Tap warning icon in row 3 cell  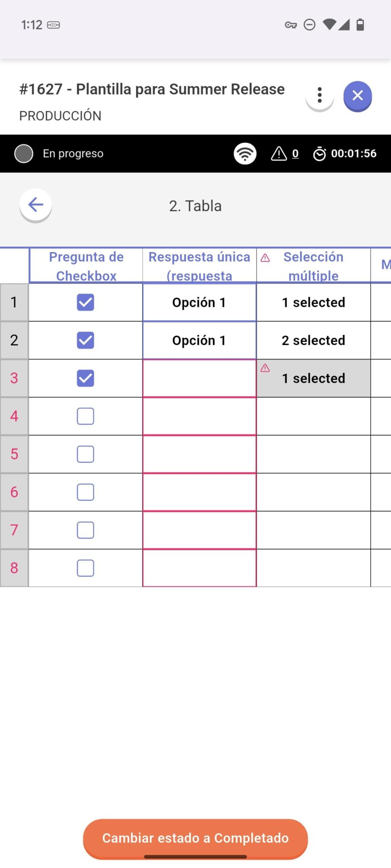pyautogui.click(x=265, y=368)
